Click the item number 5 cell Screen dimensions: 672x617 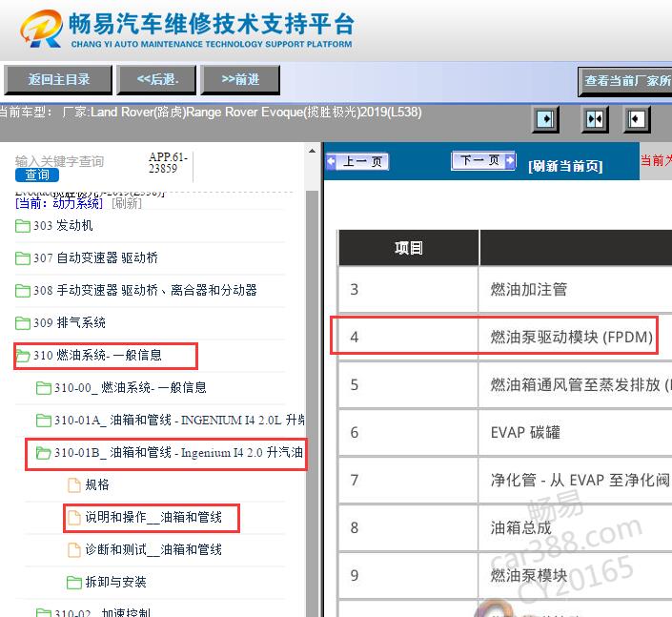(x=408, y=384)
